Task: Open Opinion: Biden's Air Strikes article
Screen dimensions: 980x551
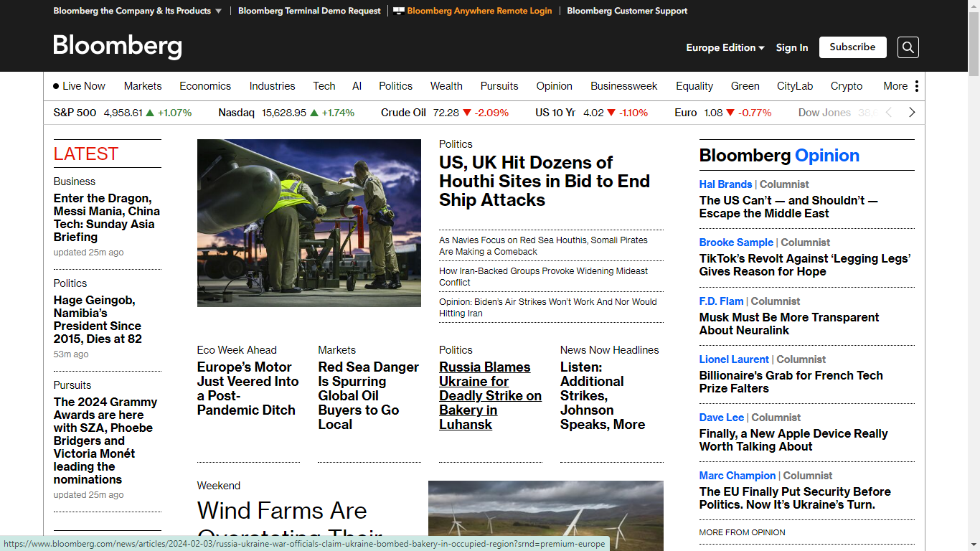Action: (x=547, y=308)
